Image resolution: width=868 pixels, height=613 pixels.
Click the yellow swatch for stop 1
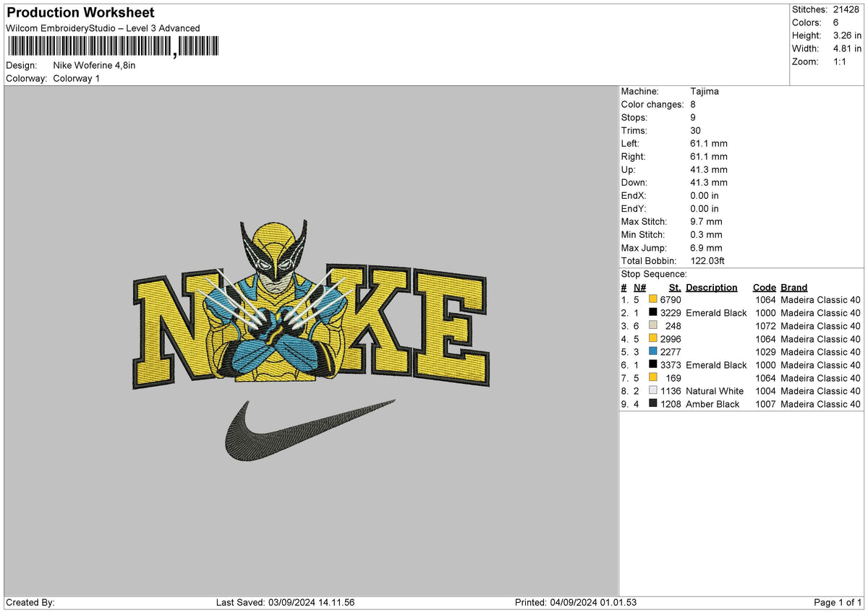pos(653,299)
